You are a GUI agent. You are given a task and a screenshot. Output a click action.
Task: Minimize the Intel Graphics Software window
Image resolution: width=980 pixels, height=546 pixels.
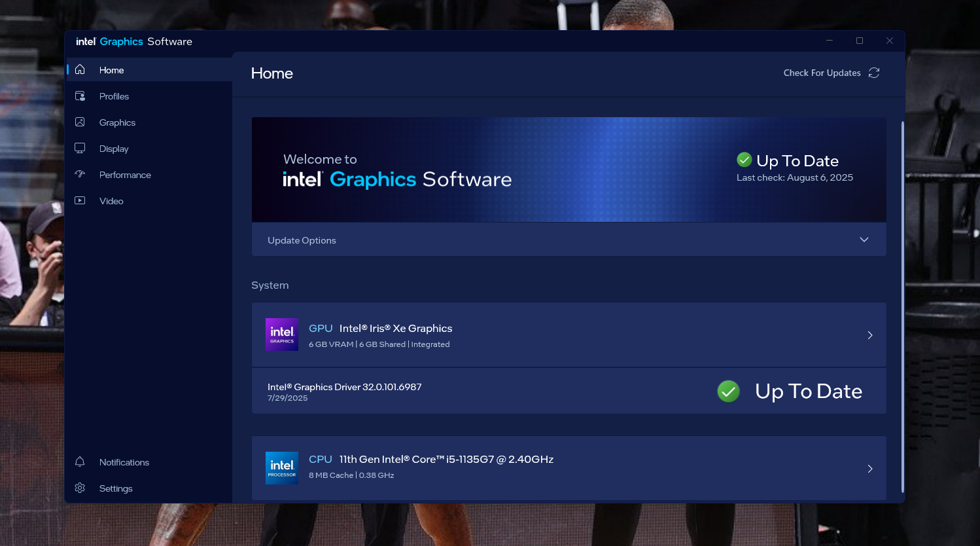click(x=830, y=41)
